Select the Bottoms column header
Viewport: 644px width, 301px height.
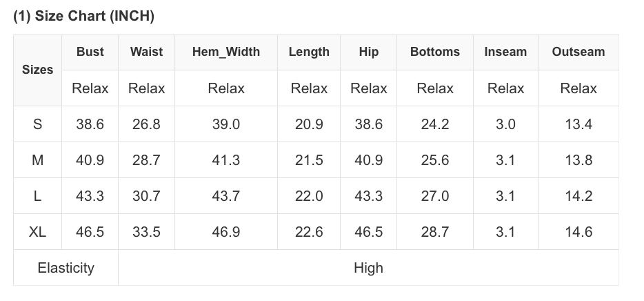click(435, 52)
